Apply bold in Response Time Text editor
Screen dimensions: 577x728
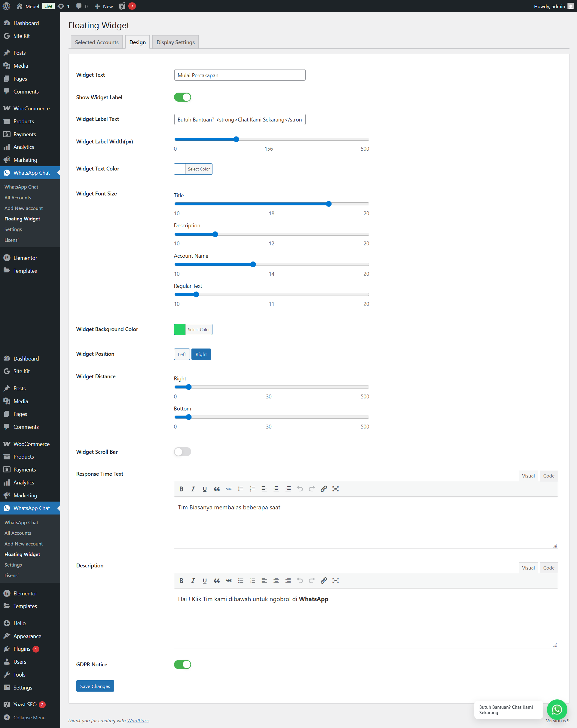181,489
